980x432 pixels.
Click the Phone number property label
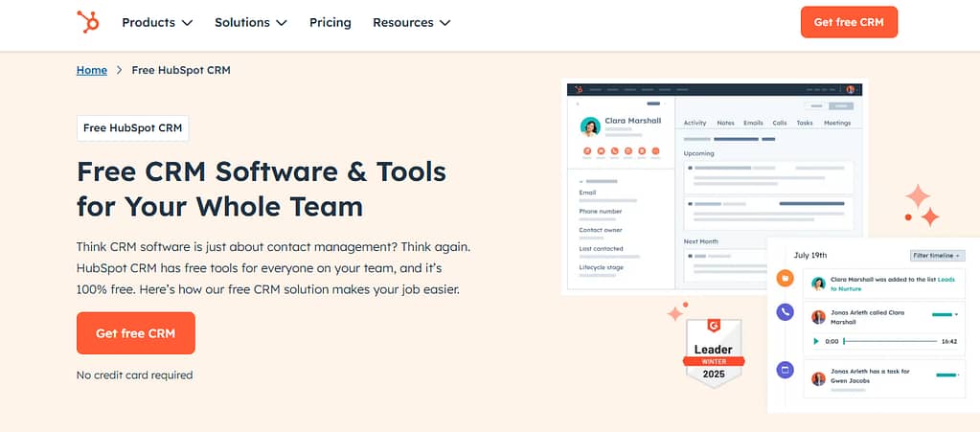tap(600, 212)
